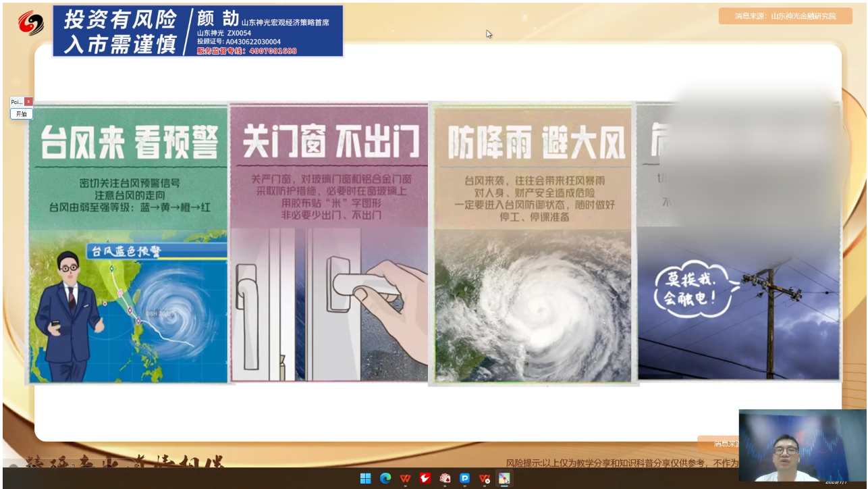Viewport: 868px width, 489px height.
Task: Click the 消息来源 label at top right
Action: click(x=785, y=16)
